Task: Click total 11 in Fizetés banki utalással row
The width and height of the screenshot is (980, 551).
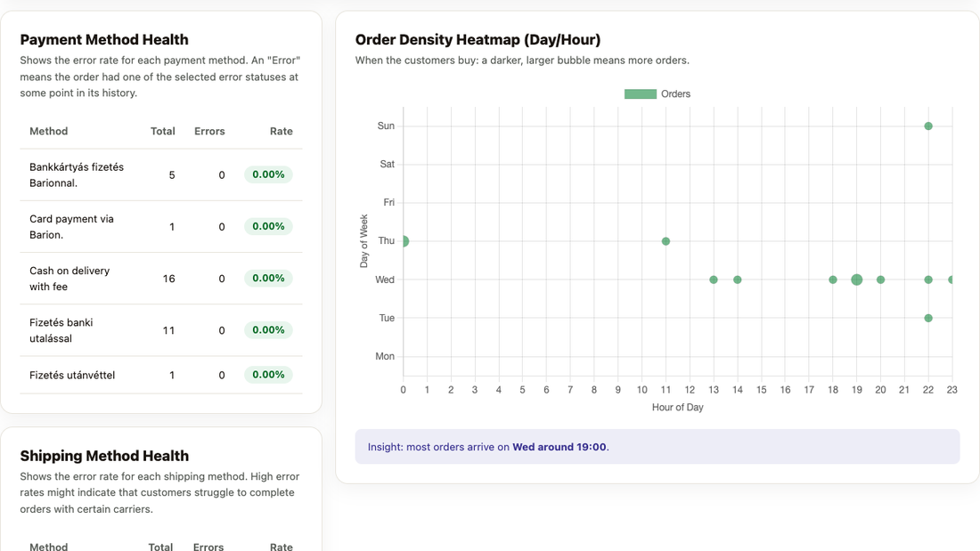Action: point(168,330)
